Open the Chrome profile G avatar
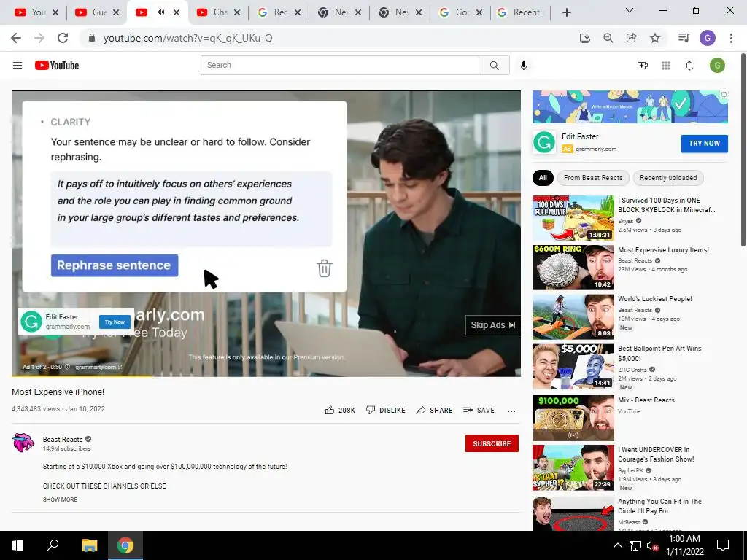Image resolution: width=747 pixels, height=560 pixels. (x=708, y=38)
